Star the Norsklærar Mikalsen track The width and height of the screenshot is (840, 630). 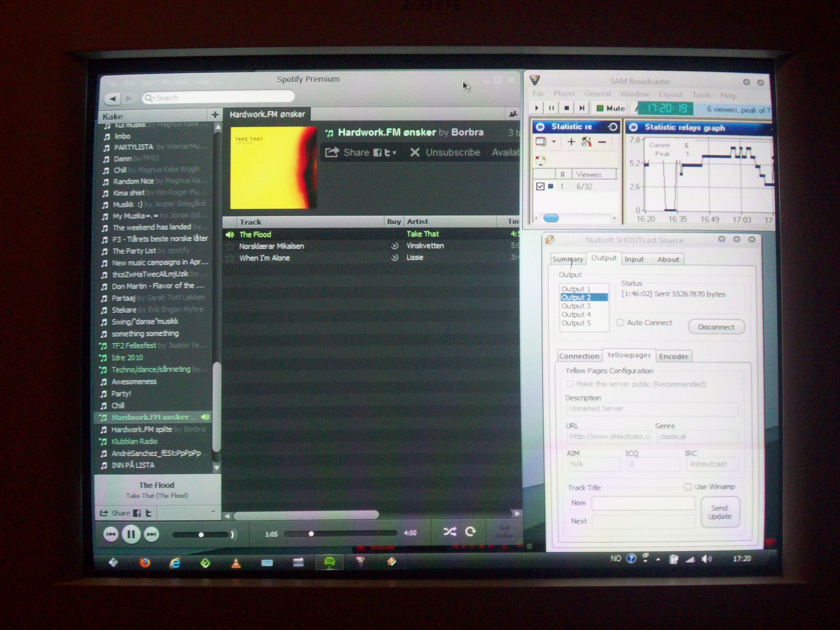pos(229,246)
